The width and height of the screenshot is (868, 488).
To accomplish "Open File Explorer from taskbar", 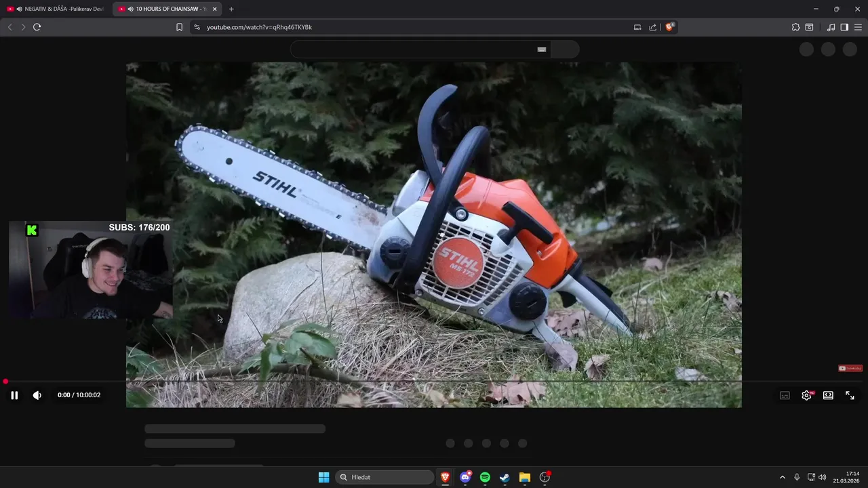I will pos(525,477).
